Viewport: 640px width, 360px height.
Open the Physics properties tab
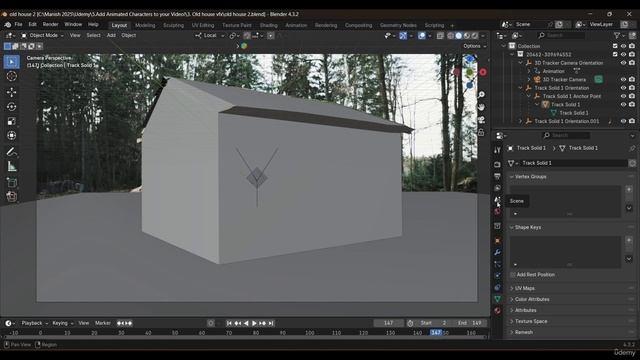497,276
